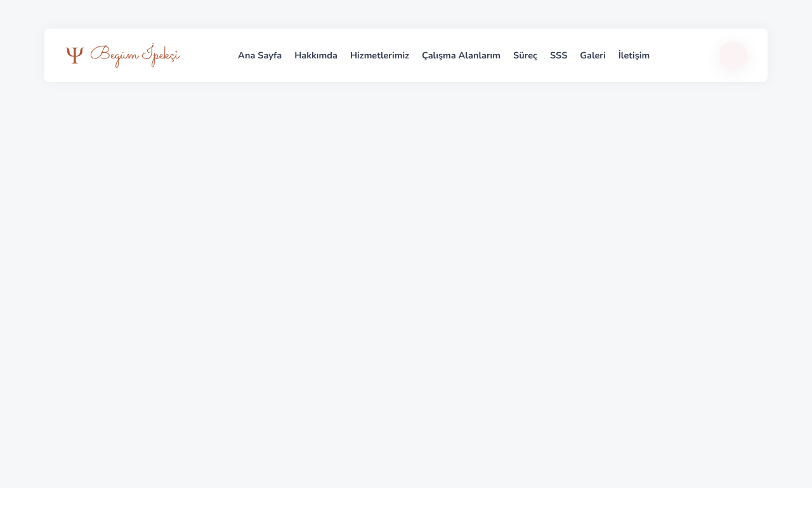Visit the Galeri page

point(593,55)
